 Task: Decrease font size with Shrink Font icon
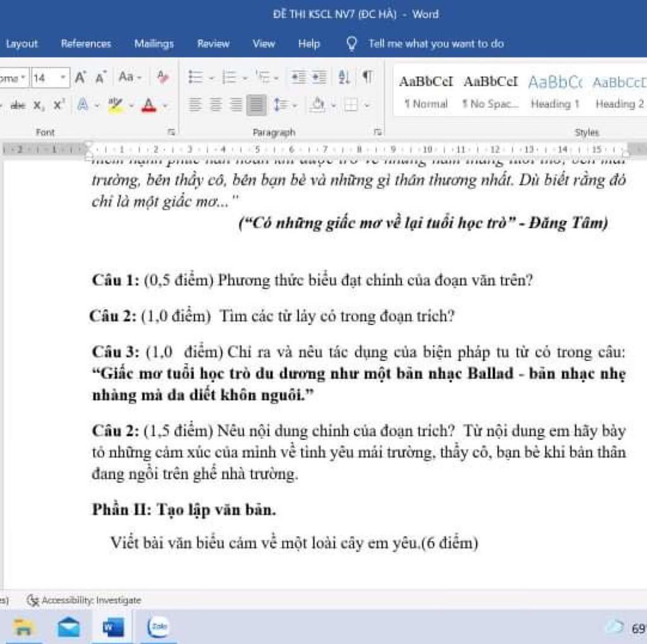[x=100, y=77]
